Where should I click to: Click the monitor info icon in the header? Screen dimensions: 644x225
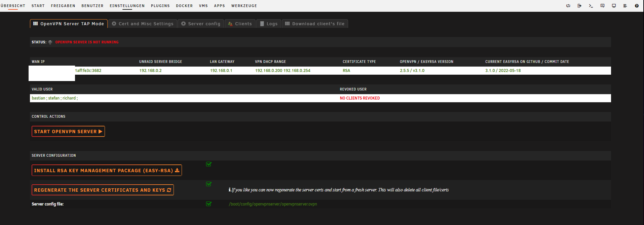pyautogui.click(x=614, y=6)
